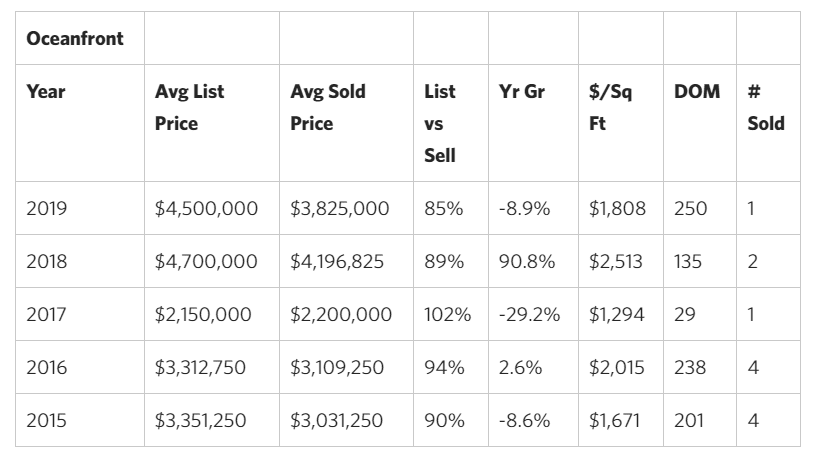Click the Yr Gr column header
The width and height of the screenshot is (820, 460).
(x=521, y=92)
